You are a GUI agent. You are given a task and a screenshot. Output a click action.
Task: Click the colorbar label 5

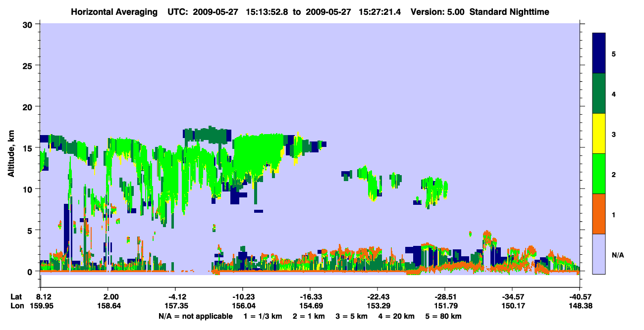click(614, 53)
